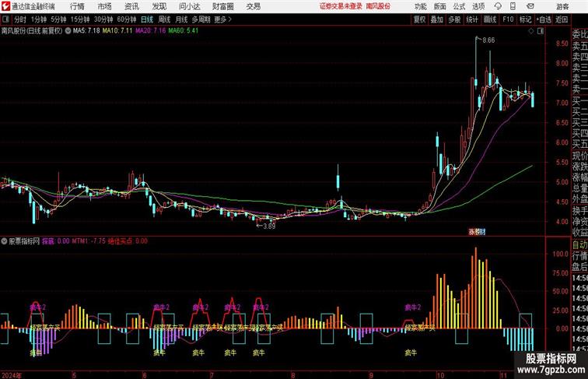The image size is (588, 379).
Task: Click the 证券交易未登录 login link
Action: pos(341,6)
